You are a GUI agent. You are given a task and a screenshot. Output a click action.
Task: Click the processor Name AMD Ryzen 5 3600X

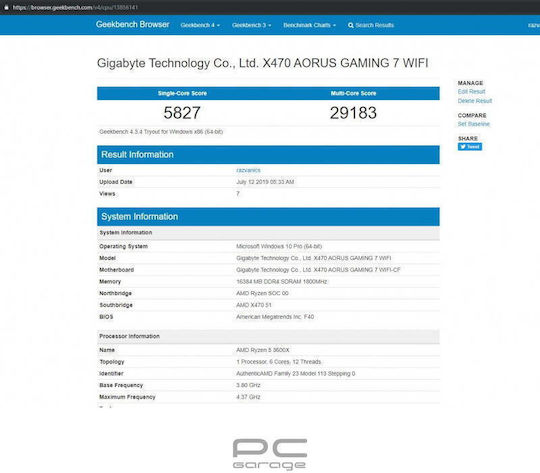tap(263, 350)
